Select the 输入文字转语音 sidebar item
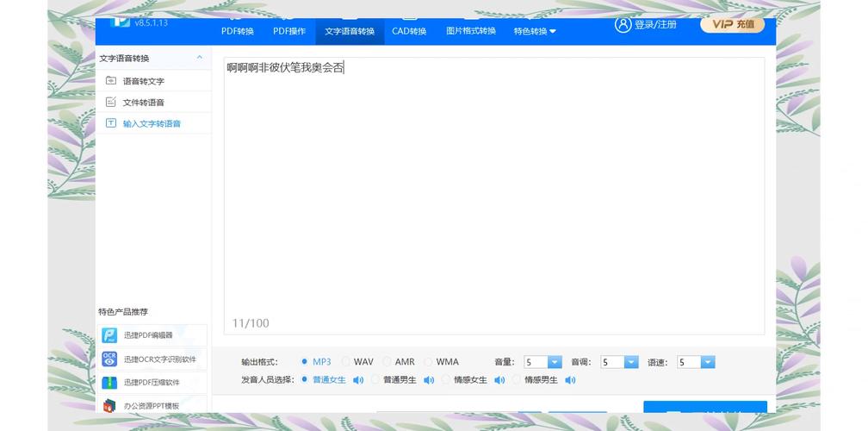 pos(152,123)
